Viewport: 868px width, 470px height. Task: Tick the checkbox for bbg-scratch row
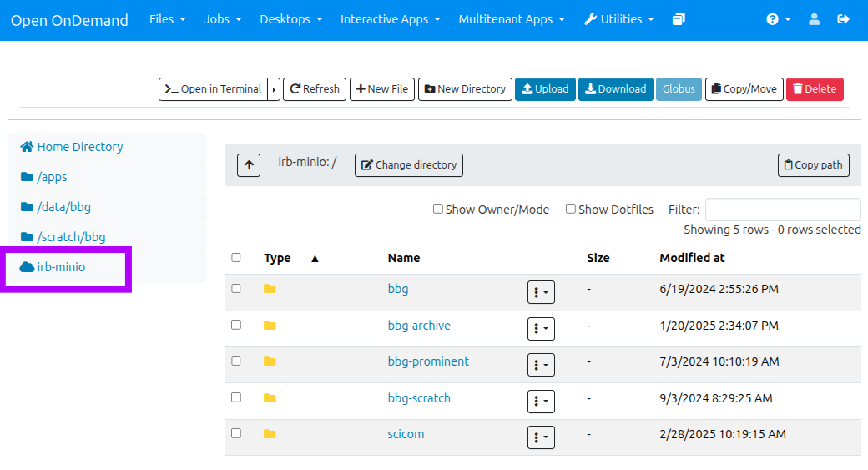coord(236,397)
